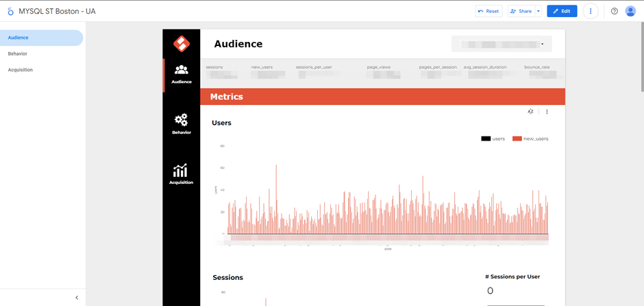Click the Acquisition chart icon in report

(x=181, y=170)
